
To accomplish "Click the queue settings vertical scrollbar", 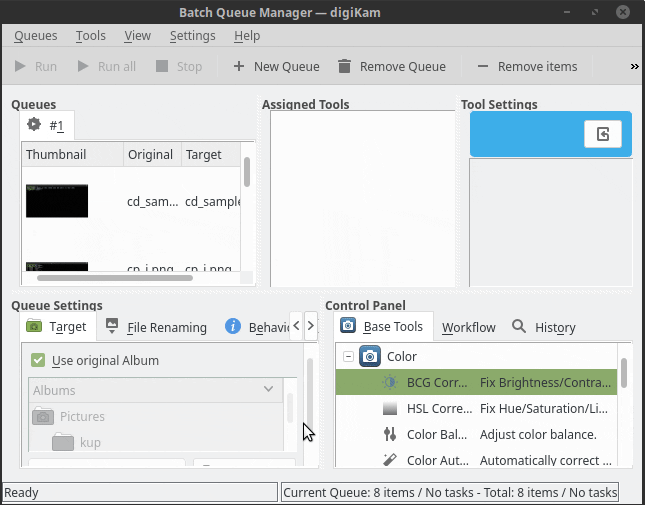I will [310, 395].
